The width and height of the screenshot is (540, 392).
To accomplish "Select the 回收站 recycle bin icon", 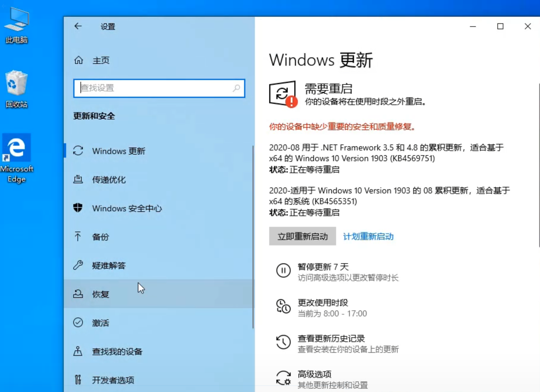I will pos(17,89).
